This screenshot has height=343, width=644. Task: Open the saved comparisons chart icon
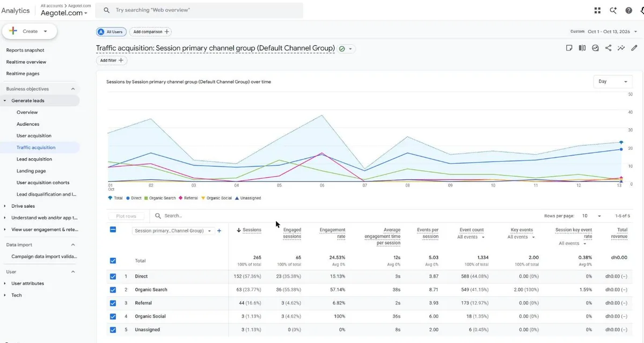(595, 48)
